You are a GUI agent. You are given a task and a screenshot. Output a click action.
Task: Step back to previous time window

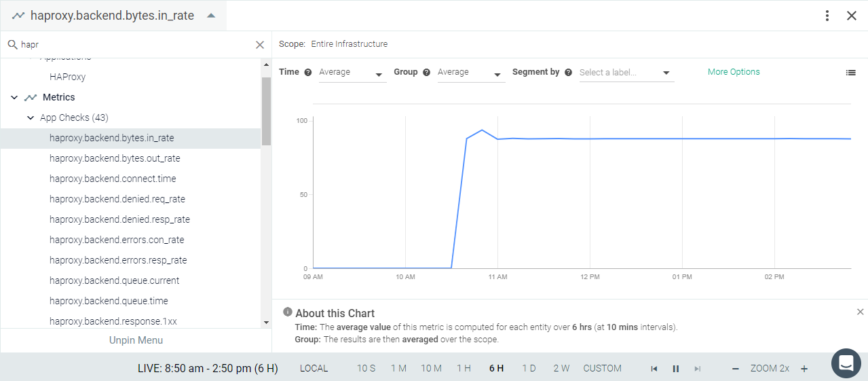pos(654,369)
